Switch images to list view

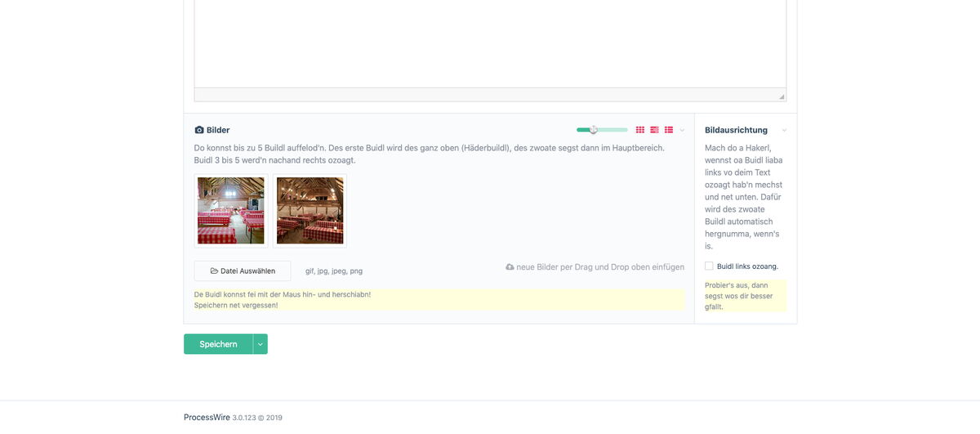click(x=669, y=130)
